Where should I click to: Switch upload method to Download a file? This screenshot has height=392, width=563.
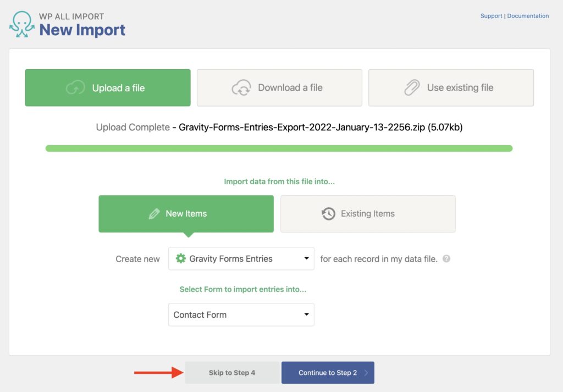click(279, 87)
